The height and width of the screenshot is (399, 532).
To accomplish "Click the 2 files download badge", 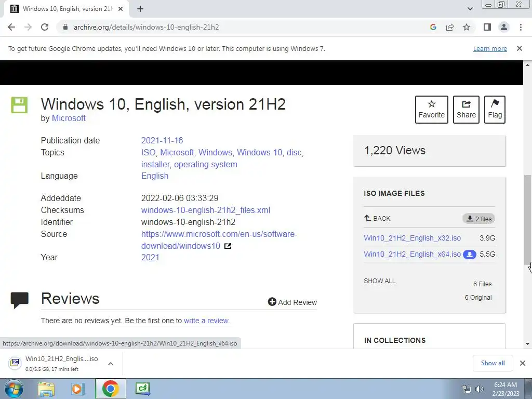I will 478,219.
